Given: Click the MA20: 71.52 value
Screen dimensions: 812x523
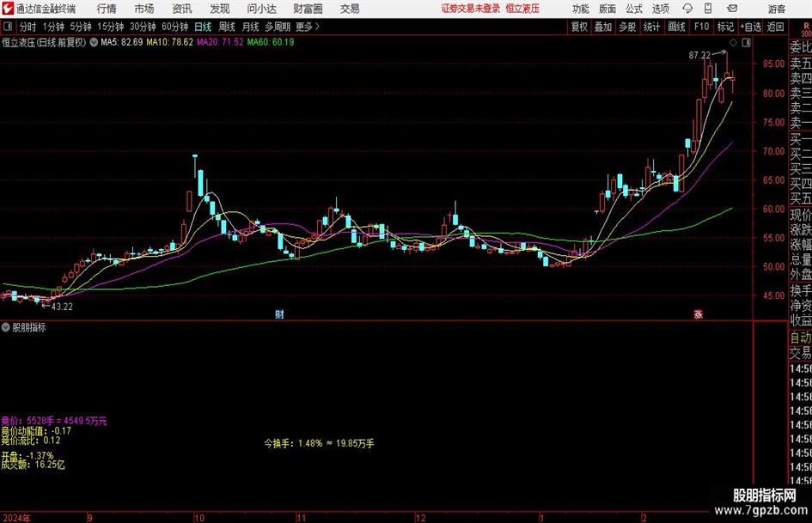Looking at the screenshot, I should pyautogui.click(x=220, y=42).
